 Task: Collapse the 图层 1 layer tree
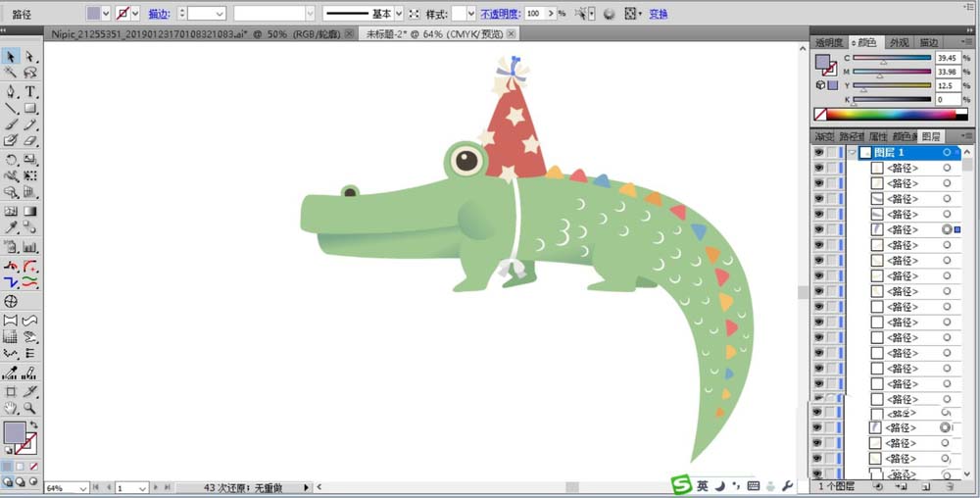(853, 153)
